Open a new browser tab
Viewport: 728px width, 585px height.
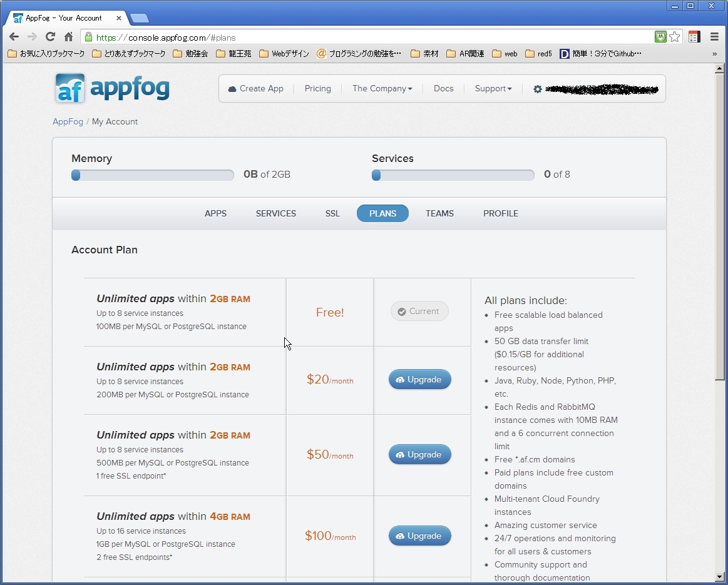coord(140,18)
